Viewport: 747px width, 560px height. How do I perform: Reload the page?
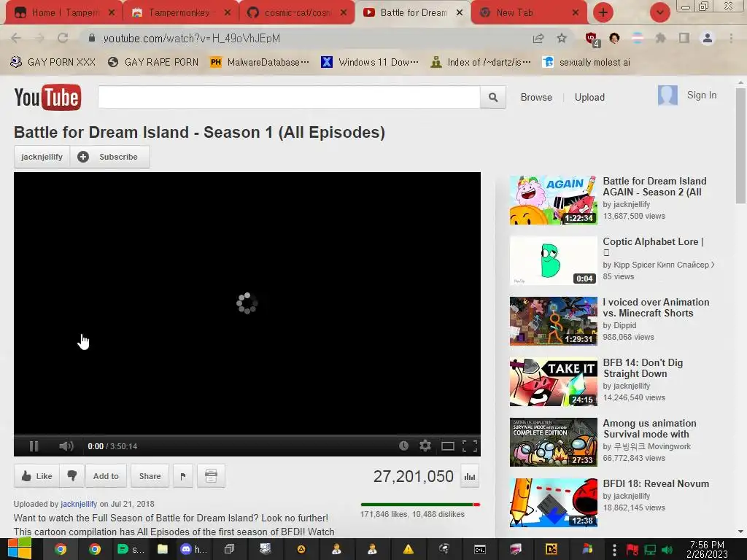tap(63, 38)
